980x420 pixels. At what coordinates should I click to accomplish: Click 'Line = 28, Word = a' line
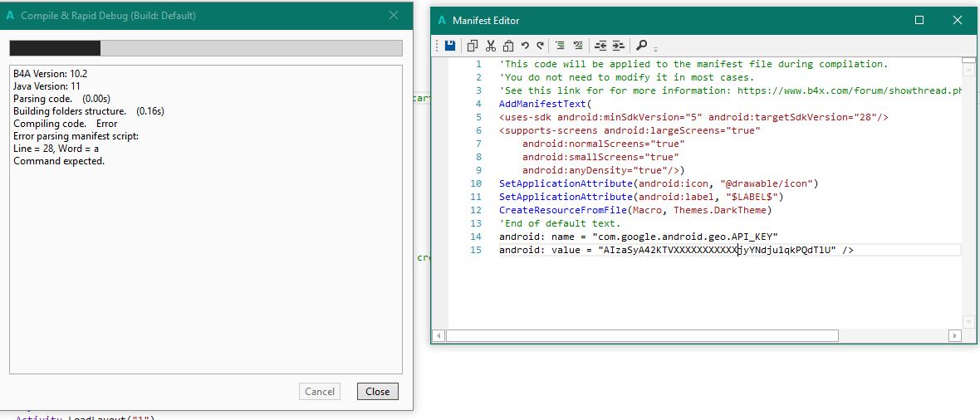click(56, 149)
